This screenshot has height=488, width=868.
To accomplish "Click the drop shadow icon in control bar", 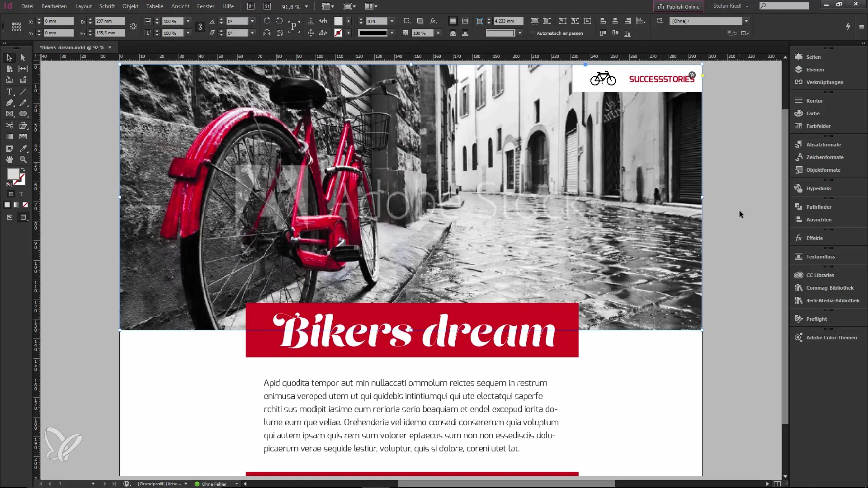I will tap(420, 21).
